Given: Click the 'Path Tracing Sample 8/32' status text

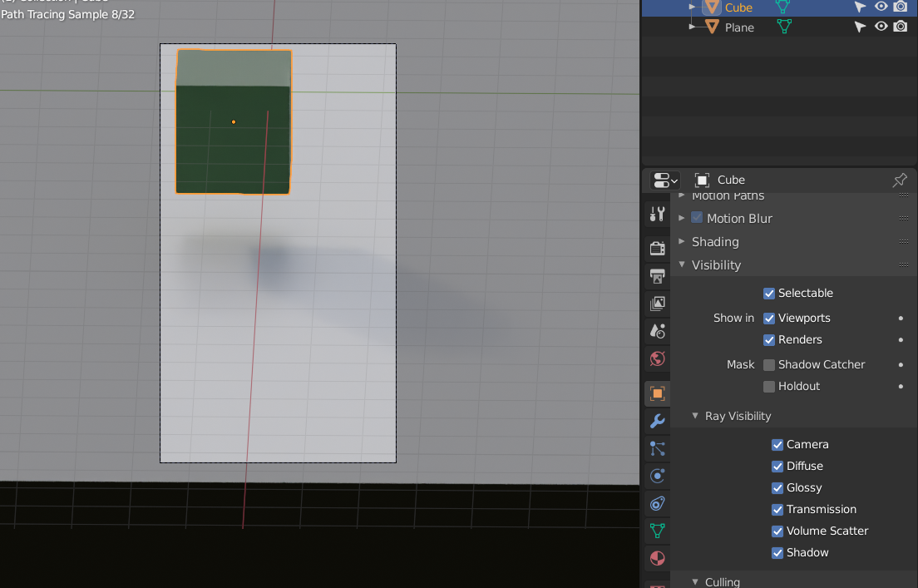Looking at the screenshot, I should (x=68, y=14).
